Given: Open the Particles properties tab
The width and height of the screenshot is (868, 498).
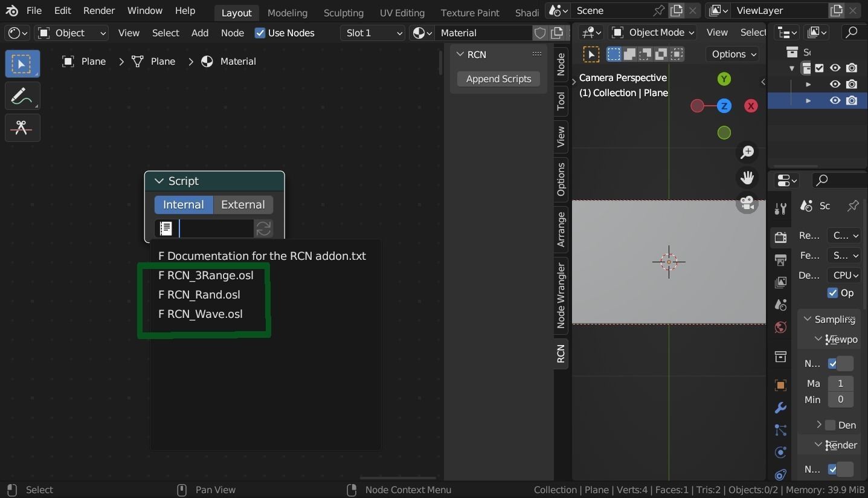Looking at the screenshot, I should pos(780,430).
